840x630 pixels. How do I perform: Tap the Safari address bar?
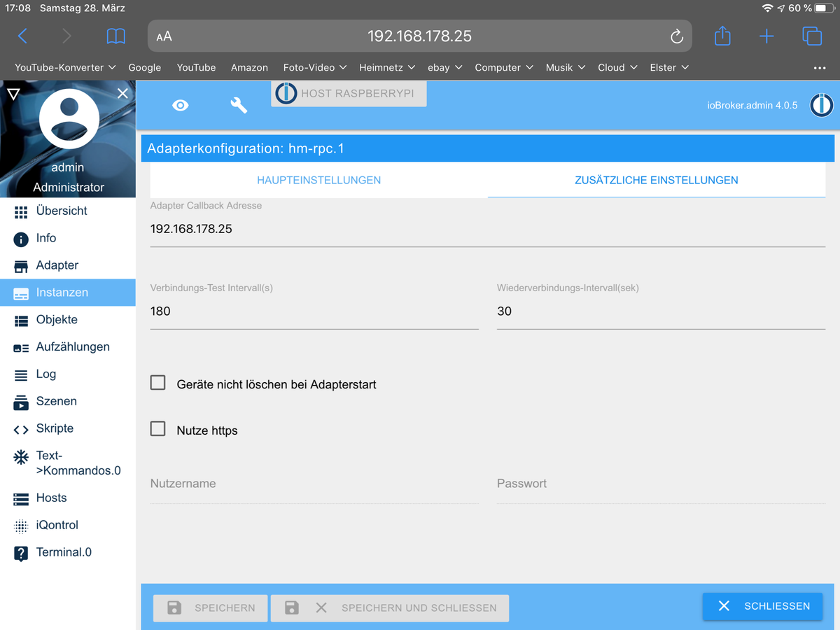coord(420,36)
